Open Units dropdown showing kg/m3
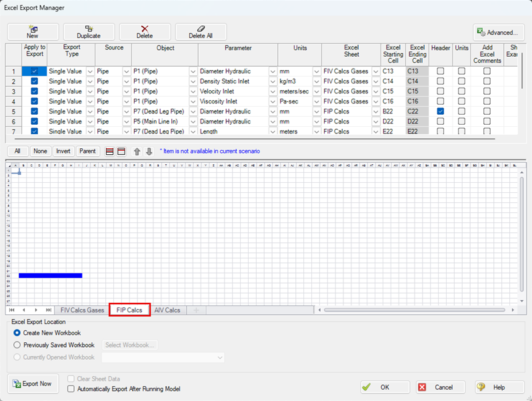This screenshot has height=401, width=532. [x=317, y=81]
